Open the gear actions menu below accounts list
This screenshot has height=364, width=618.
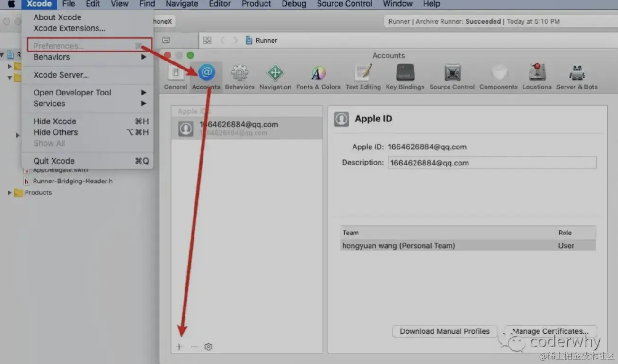[x=208, y=347]
